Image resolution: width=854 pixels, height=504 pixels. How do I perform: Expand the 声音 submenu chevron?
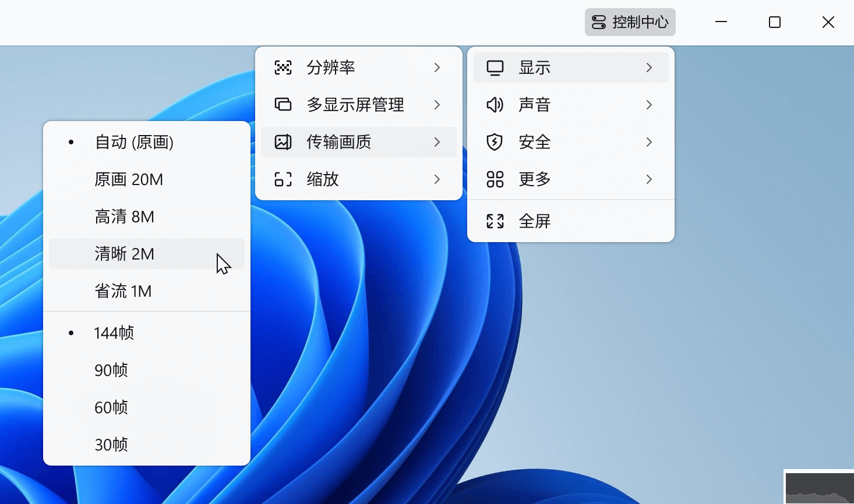coord(649,105)
